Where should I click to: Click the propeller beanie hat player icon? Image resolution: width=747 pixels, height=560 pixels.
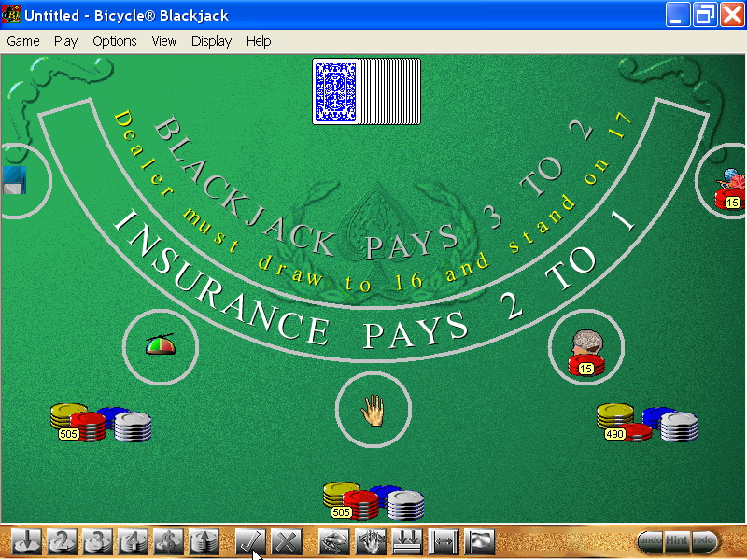161,343
